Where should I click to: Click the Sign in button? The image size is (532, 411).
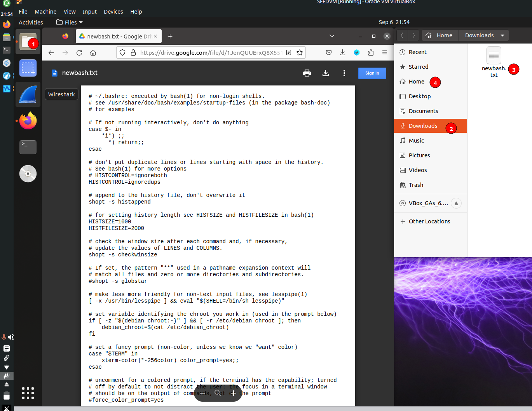372,73
